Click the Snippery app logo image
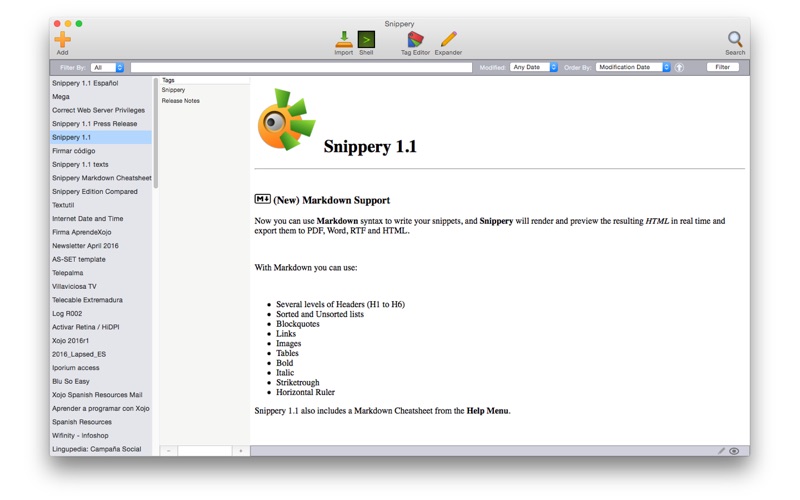The height and width of the screenshot is (500, 800). pyautogui.click(x=286, y=119)
